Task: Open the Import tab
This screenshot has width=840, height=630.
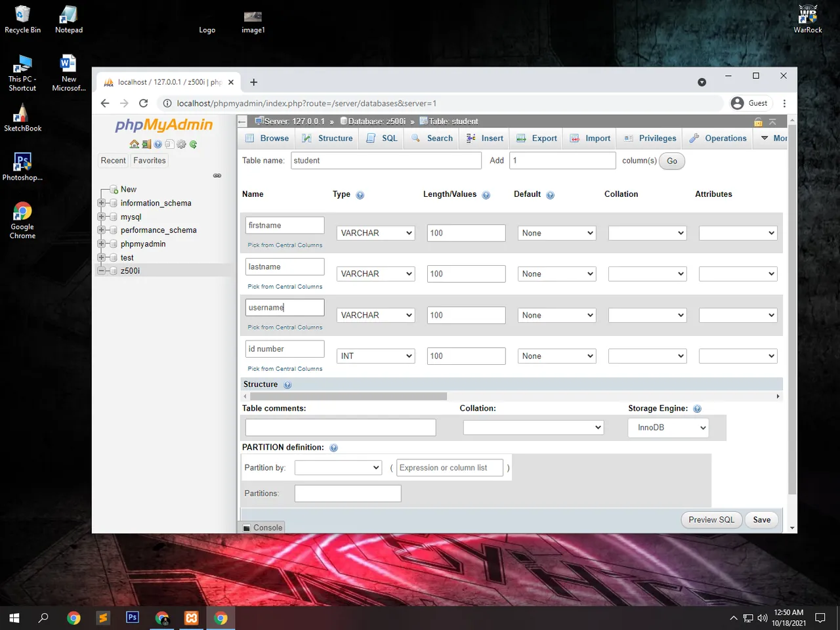Action: [x=591, y=138]
